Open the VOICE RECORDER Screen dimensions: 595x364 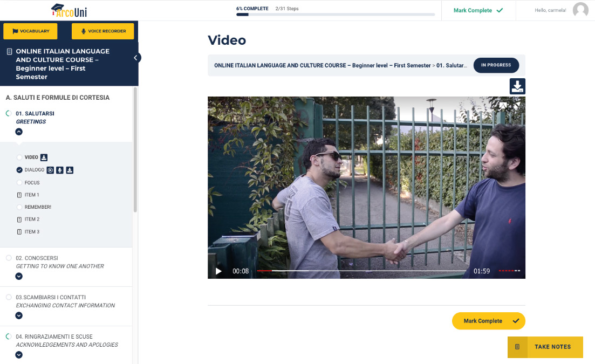pyautogui.click(x=103, y=31)
